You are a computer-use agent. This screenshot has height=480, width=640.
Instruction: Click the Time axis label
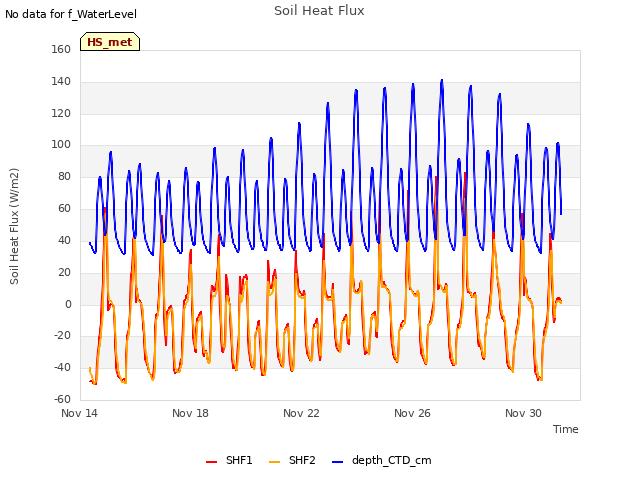565,429
